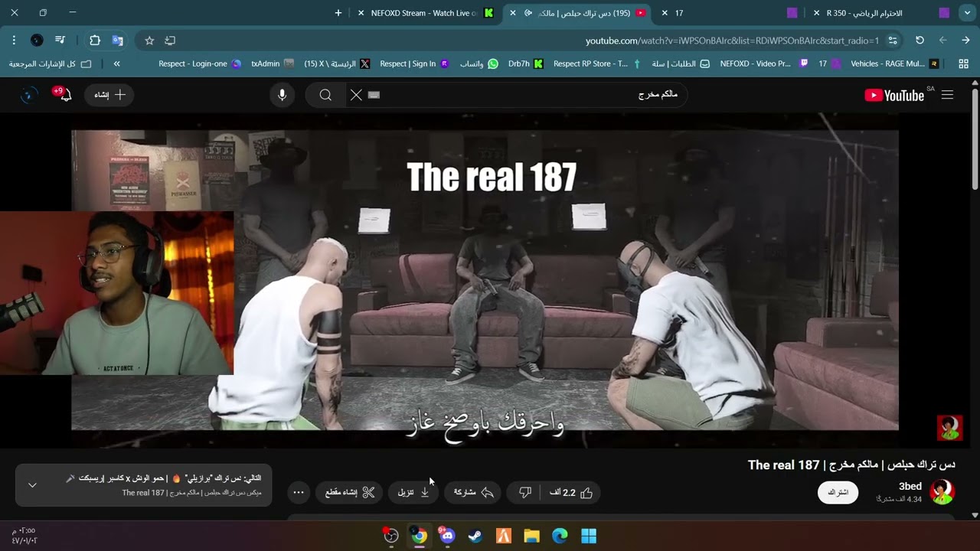Open the YouTube account avatar menu
Screen dimensions: 980x551
(x=28, y=95)
